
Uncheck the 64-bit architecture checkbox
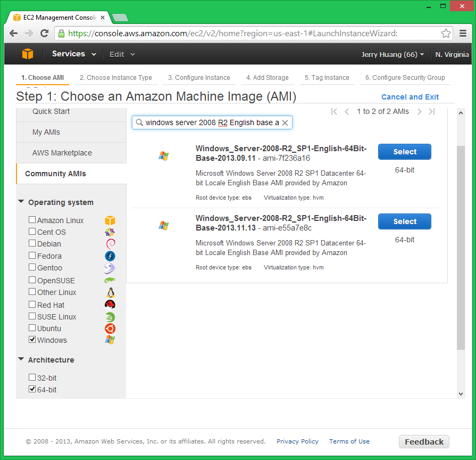click(x=32, y=389)
